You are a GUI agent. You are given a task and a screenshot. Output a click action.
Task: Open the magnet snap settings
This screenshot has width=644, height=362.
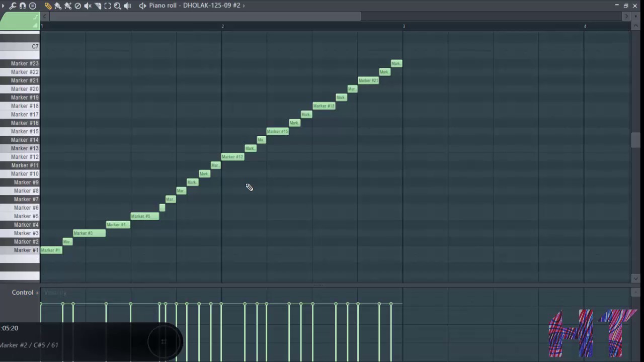(x=23, y=6)
